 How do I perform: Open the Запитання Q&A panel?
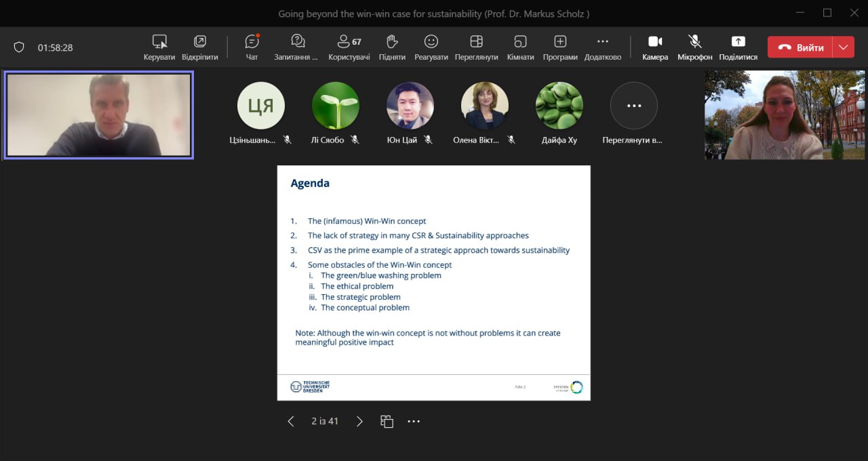click(x=296, y=47)
